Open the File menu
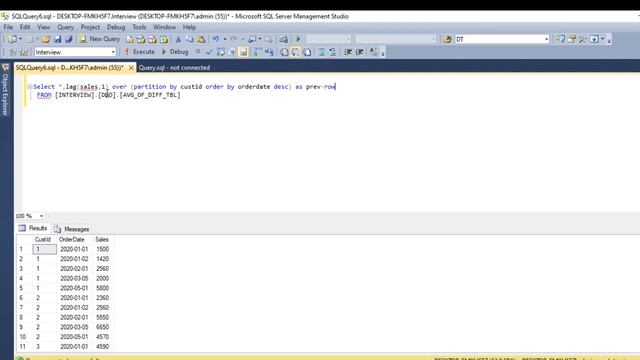 pyautogui.click(x=8, y=27)
